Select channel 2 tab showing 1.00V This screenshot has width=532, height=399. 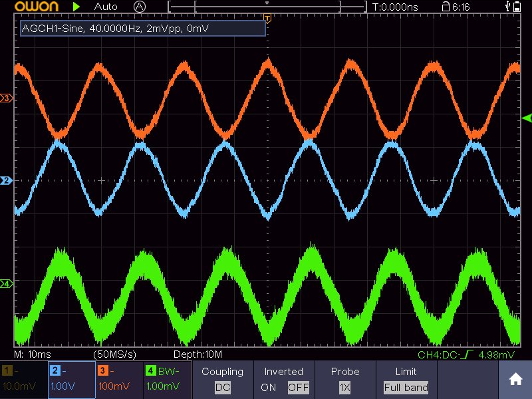(x=72, y=380)
